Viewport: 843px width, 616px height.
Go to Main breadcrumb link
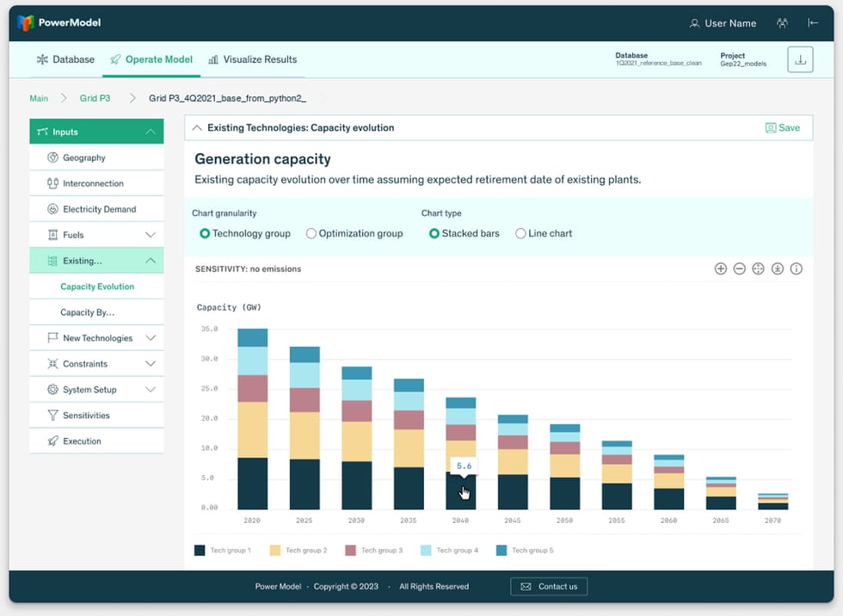click(x=39, y=98)
